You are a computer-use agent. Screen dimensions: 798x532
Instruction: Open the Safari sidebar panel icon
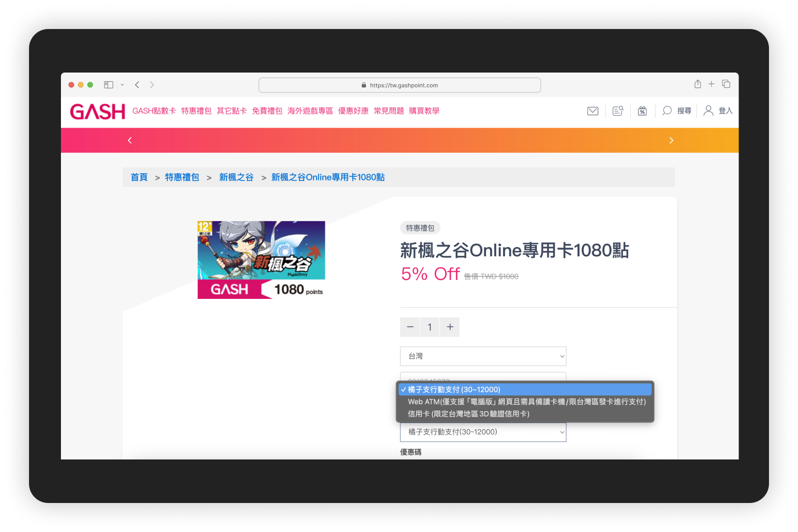pos(108,85)
